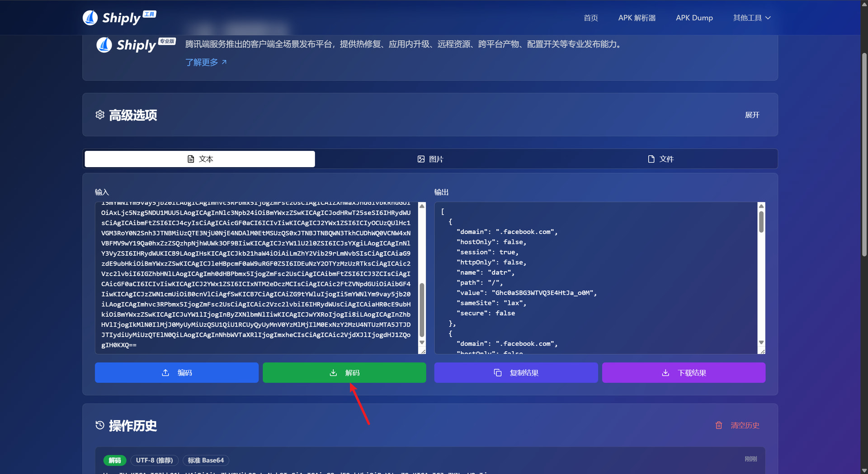Click the external link arrow after 了解更多
This screenshot has width=868, height=474.
tap(224, 62)
